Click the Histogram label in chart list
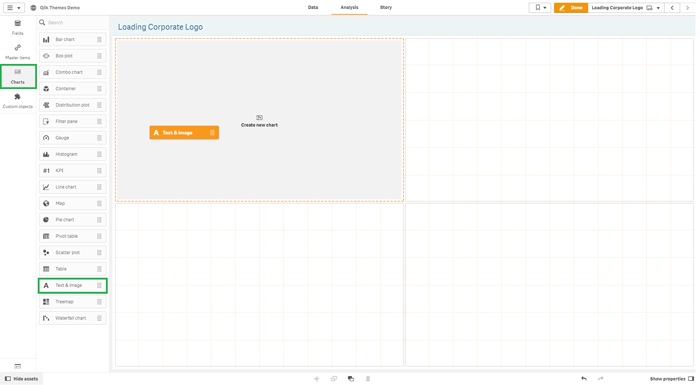The height and width of the screenshot is (385, 700). coord(66,154)
